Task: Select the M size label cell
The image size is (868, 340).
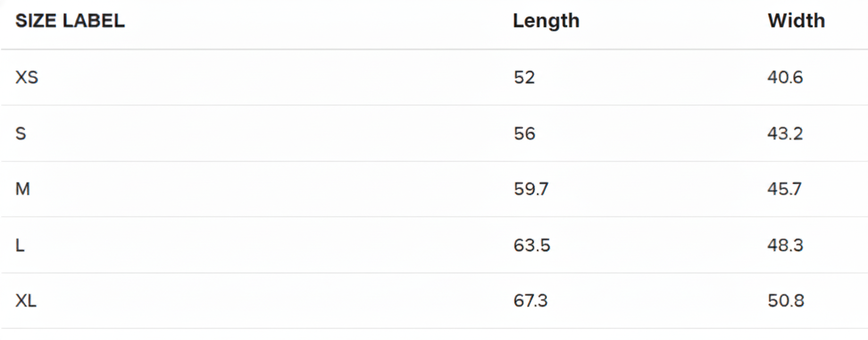Action: (22, 189)
